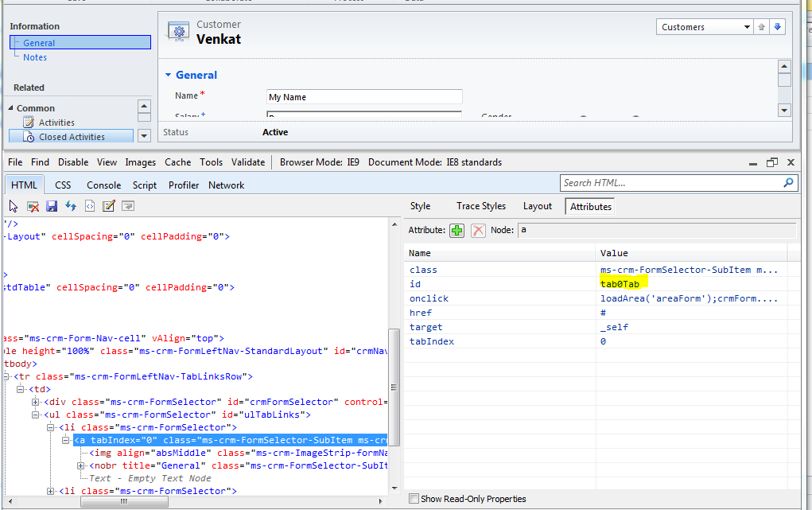Change Browser Mode: IE9 setting
Image resolution: width=812 pixels, height=510 pixels.
[320, 162]
